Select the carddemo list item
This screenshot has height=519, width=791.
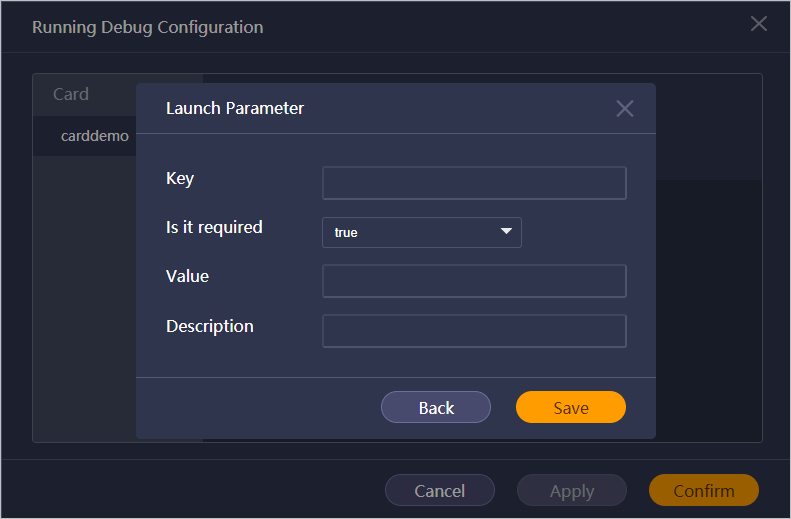[85, 136]
